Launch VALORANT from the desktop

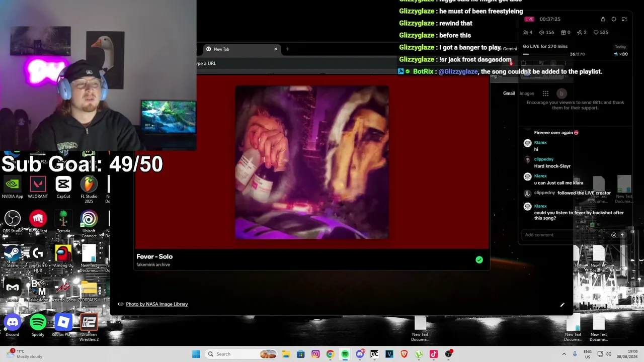pyautogui.click(x=38, y=188)
